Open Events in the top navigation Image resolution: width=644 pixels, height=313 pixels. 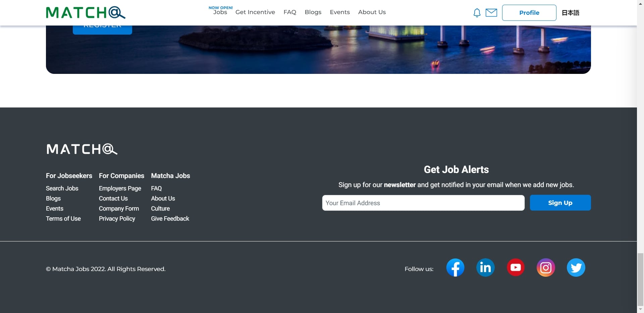340,12
